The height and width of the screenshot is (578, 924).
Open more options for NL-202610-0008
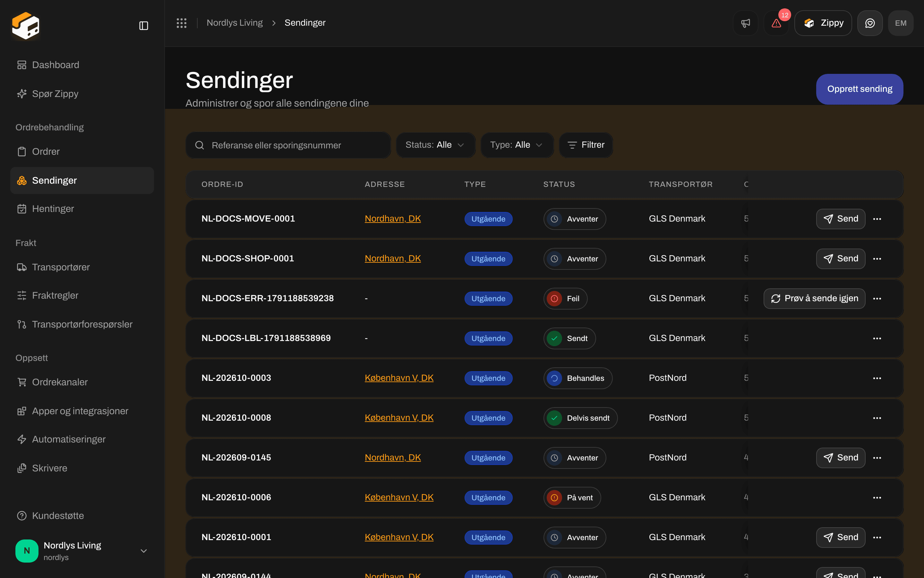pos(877,418)
